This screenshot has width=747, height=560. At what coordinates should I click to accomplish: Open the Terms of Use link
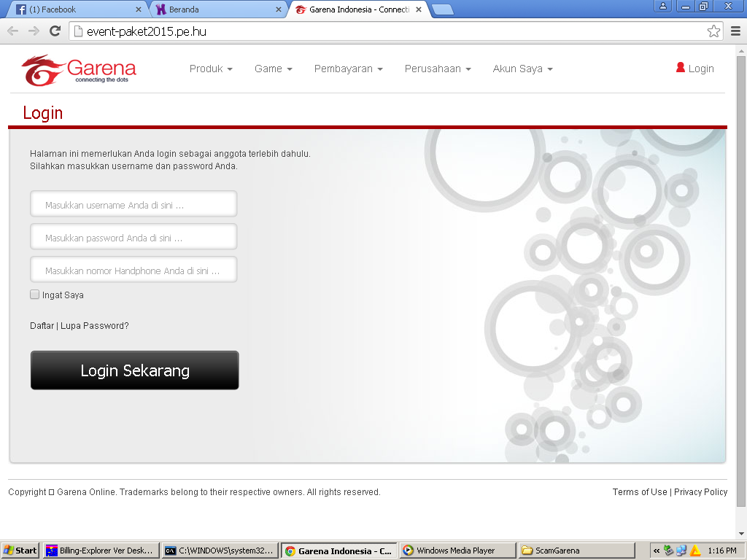click(x=640, y=492)
